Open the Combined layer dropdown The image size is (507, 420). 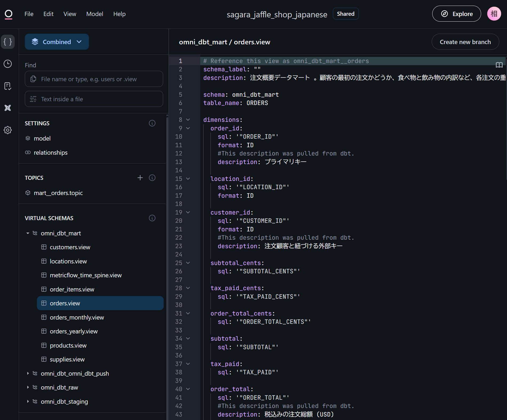[57, 42]
